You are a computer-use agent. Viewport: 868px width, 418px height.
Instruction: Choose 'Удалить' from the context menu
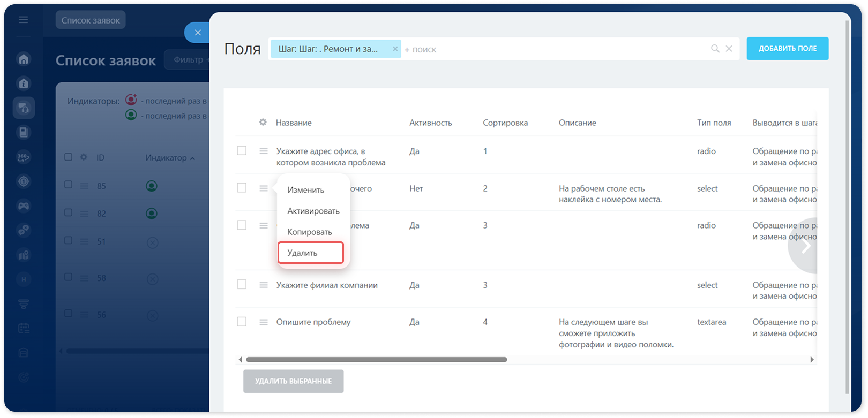click(x=311, y=253)
